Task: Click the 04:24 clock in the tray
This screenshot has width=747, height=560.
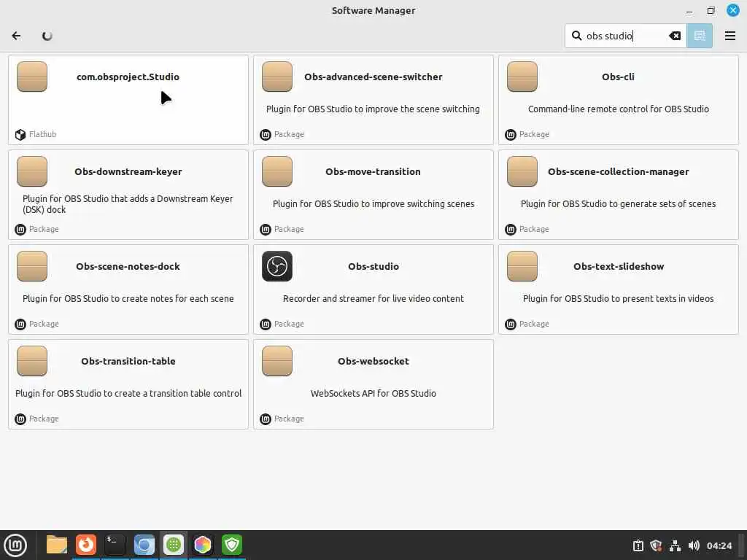Action: click(719, 545)
